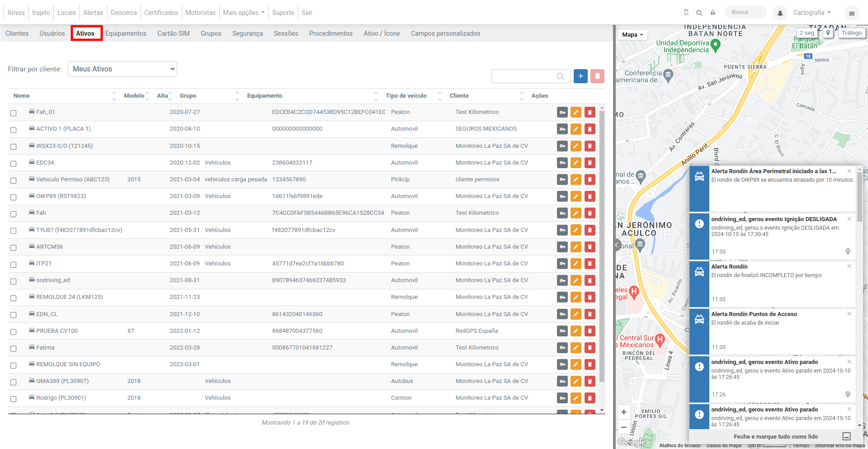Click key icon on PRUEBA CV100 row

coord(562,331)
